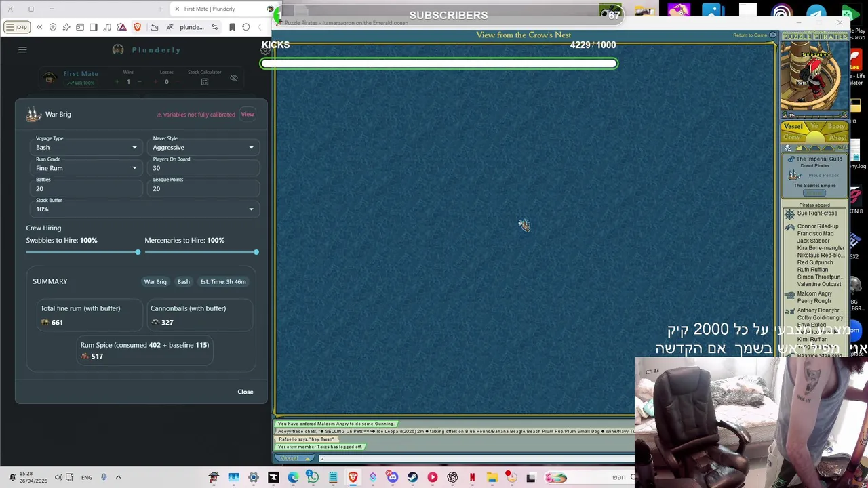Reload the page with refresh icon

tap(245, 27)
